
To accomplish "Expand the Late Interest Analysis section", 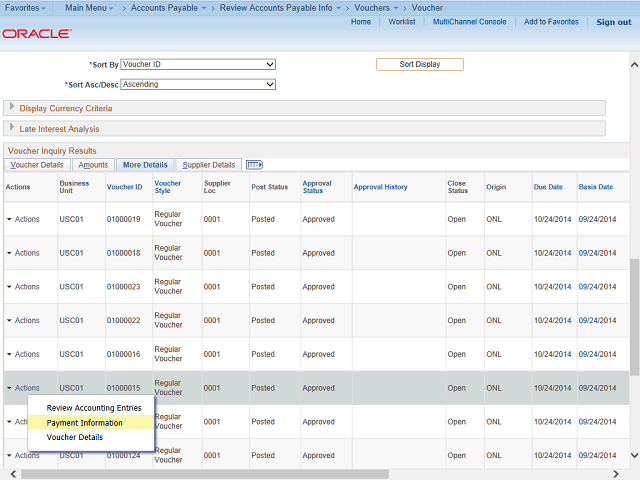I will coord(59,129).
